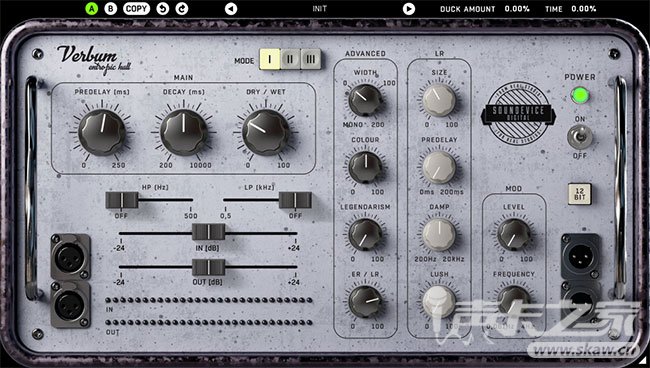Image resolution: width=650 pixels, height=368 pixels.
Task: Click the DUCK AMOUNT value field
Action: click(x=517, y=9)
